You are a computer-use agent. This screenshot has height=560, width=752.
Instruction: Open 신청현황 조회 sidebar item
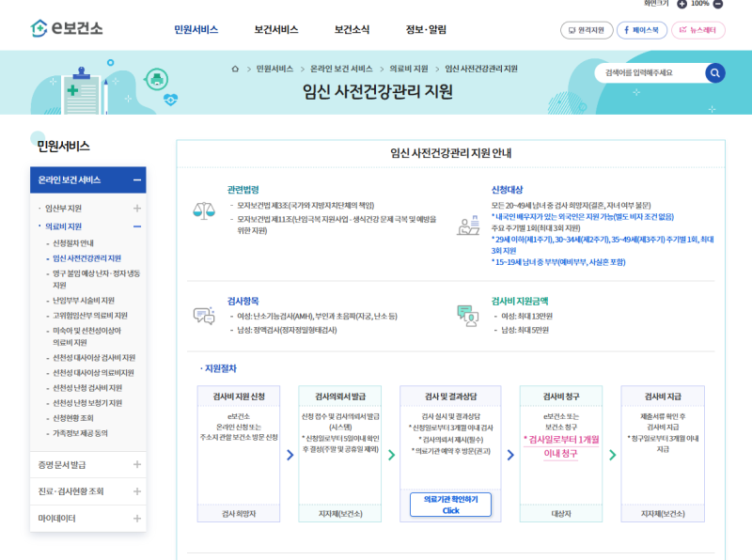[73, 418]
